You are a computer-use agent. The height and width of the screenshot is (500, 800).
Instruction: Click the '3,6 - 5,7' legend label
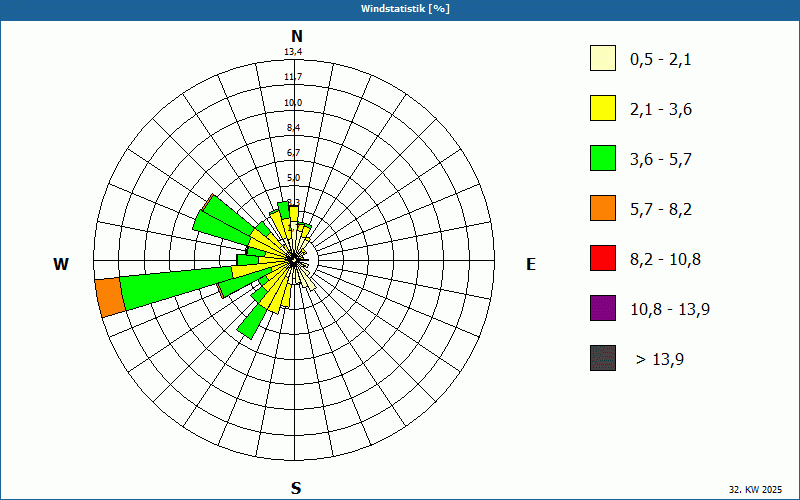click(x=661, y=160)
